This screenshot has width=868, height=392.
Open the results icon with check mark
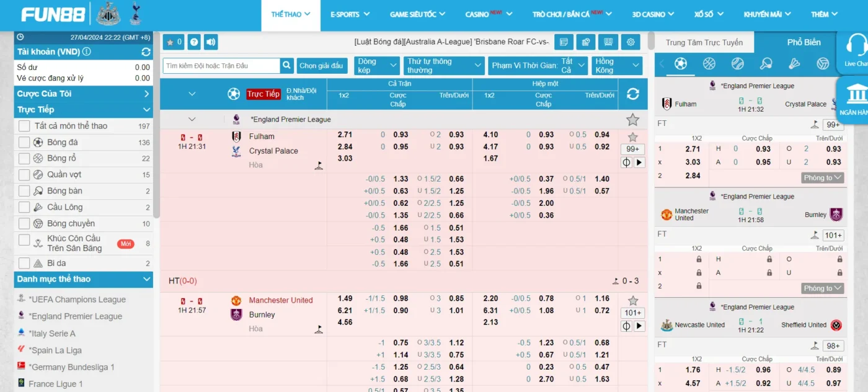click(x=586, y=42)
